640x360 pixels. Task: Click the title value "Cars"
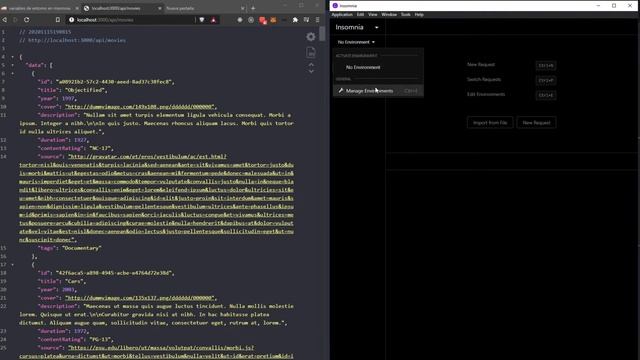tap(74, 281)
